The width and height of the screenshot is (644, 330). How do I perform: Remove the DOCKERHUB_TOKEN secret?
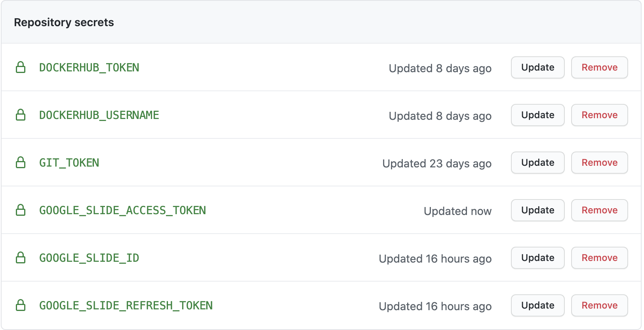point(599,67)
